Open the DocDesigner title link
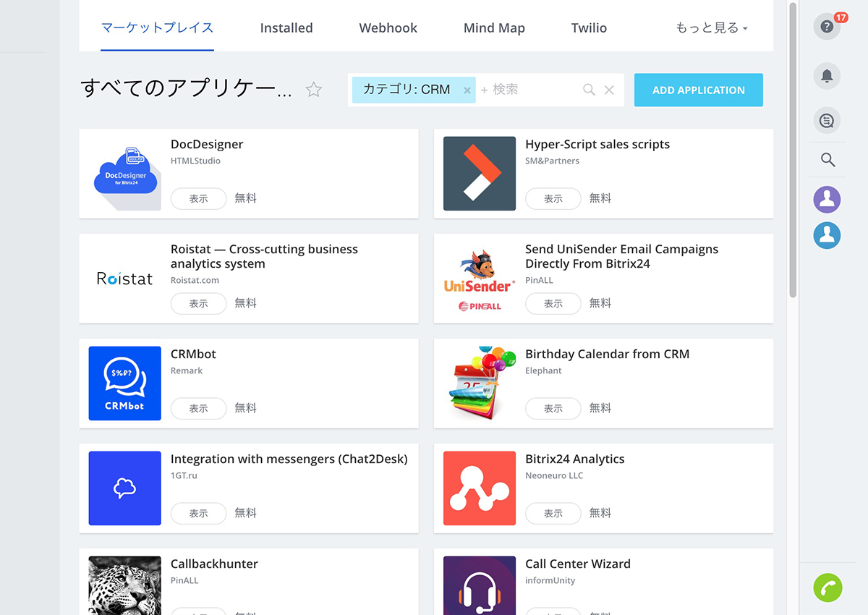This screenshot has width=868, height=615. [x=207, y=144]
